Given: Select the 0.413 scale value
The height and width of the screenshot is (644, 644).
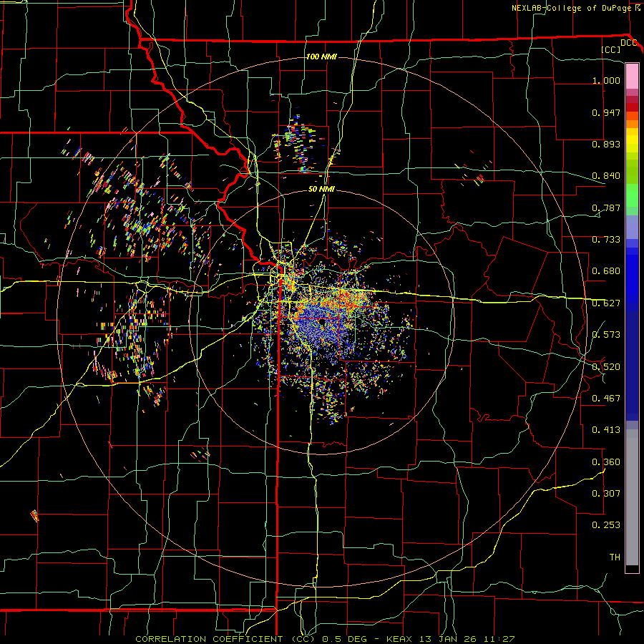Looking at the screenshot, I should [x=606, y=430].
